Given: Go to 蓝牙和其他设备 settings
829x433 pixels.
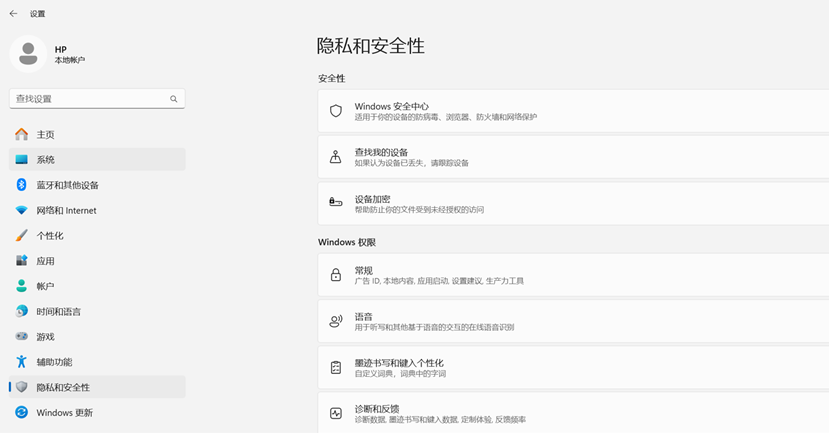Looking at the screenshot, I should coord(97,185).
